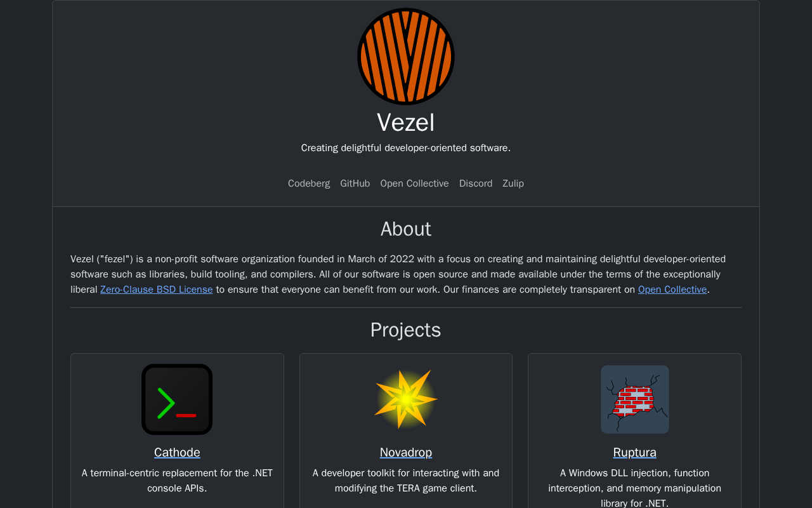Open the GitHub navigation link

tap(355, 184)
